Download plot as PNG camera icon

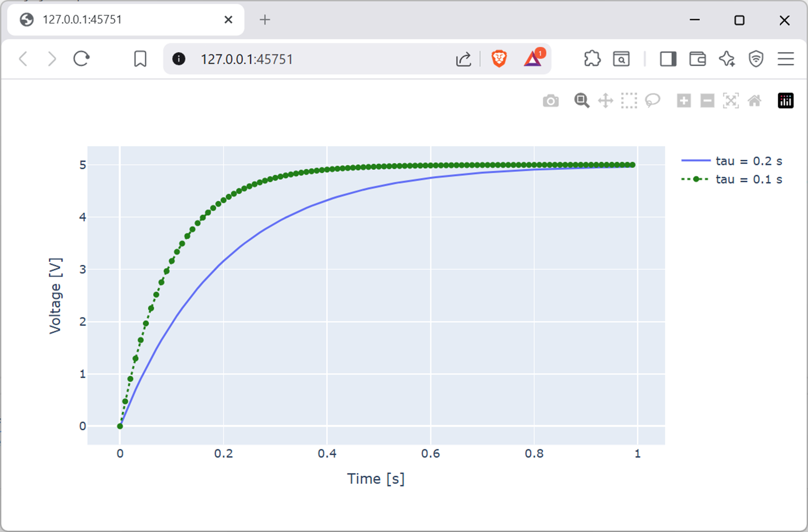tap(551, 101)
